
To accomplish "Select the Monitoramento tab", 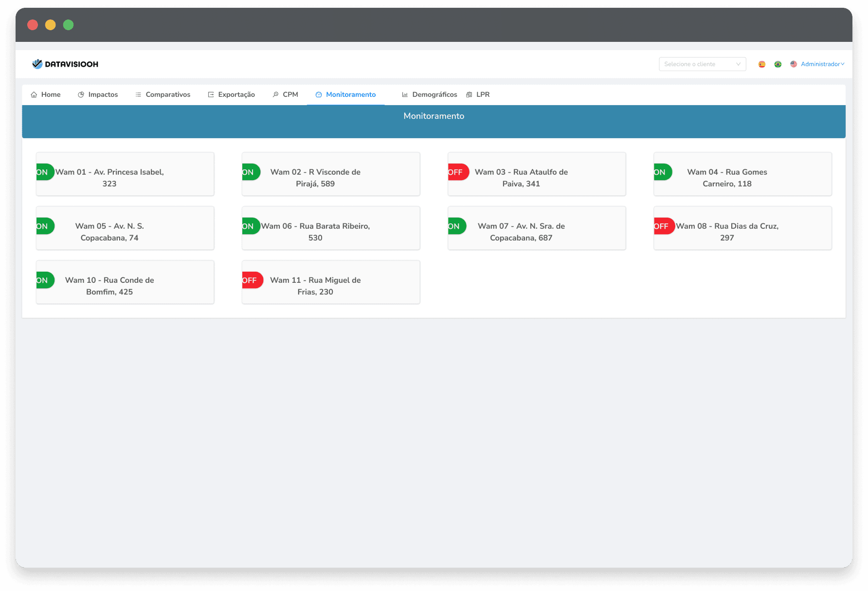I will (x=346, y=95).
